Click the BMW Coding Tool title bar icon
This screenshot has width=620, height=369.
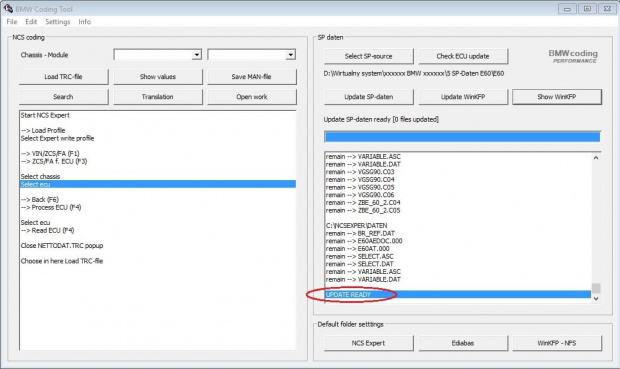8,8
